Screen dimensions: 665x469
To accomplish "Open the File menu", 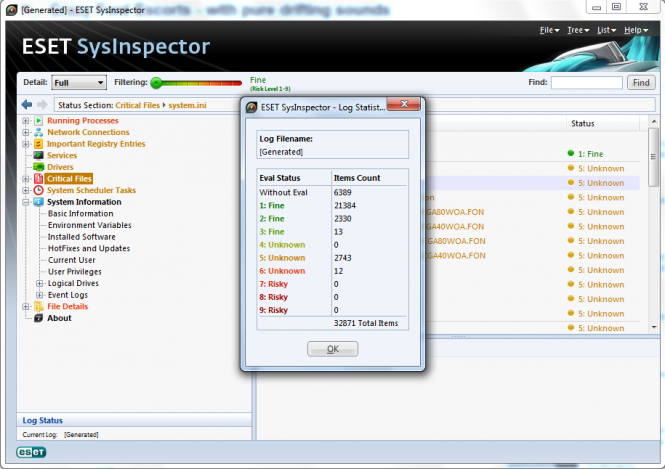I will [x=550, y=30].
